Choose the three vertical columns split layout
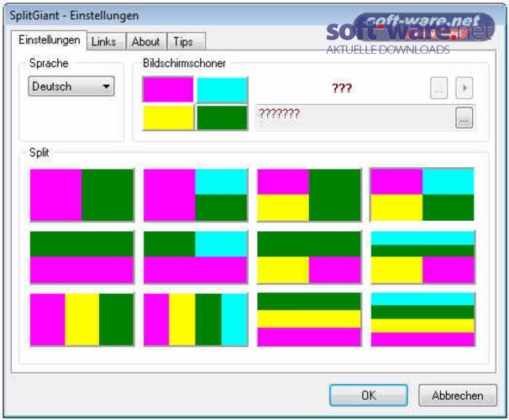The width and height of the screenshot is (509, 420). [81, 320]
